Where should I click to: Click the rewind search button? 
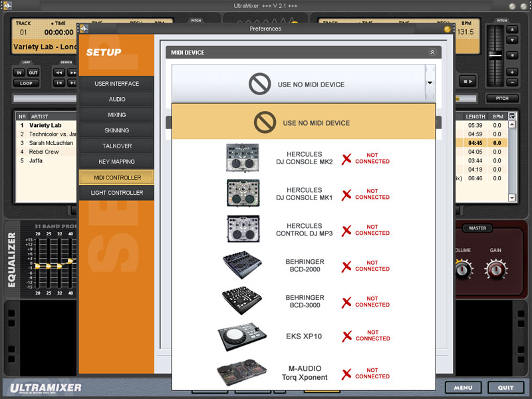[59, 72]
